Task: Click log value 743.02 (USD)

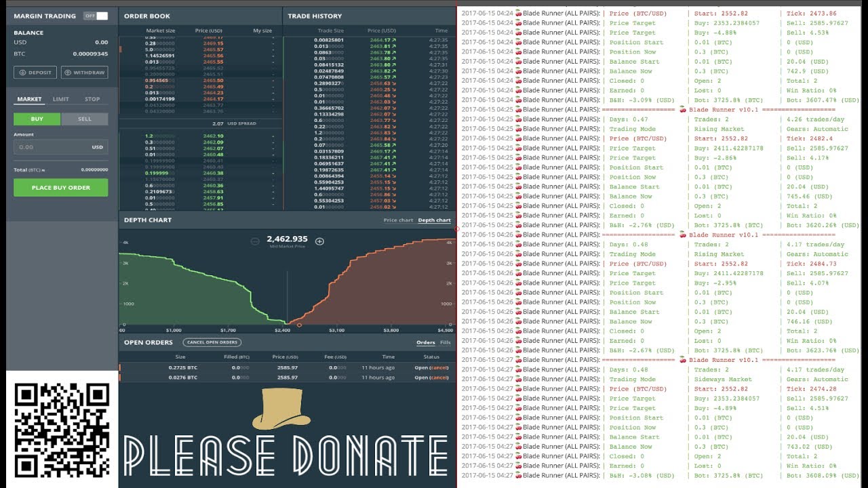Action: tap(808, 447)
